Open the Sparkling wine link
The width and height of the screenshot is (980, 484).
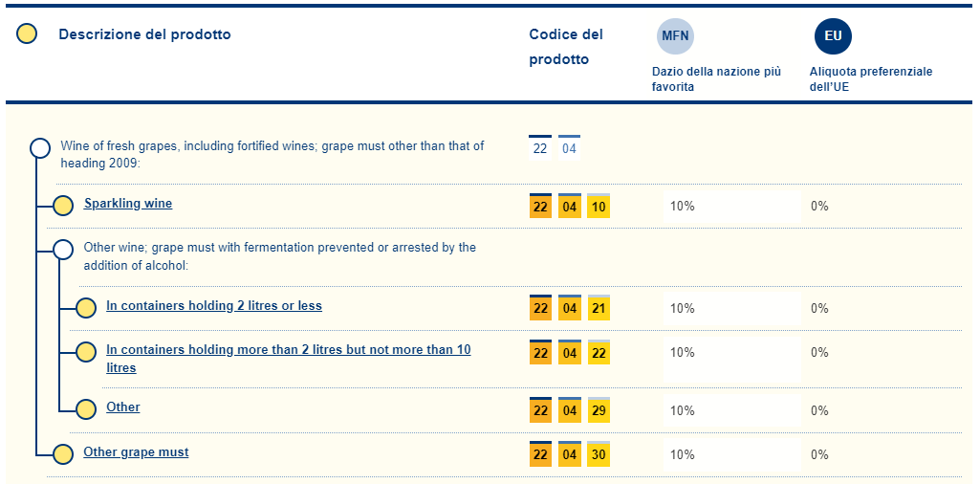tap(128, 204)
